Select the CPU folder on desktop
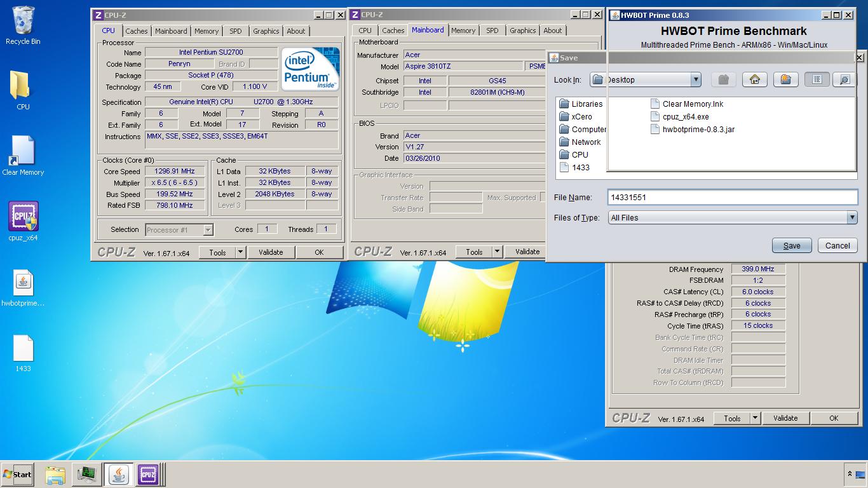The width and height of the screenshot is (868, 488). click(x=23, y=90)
